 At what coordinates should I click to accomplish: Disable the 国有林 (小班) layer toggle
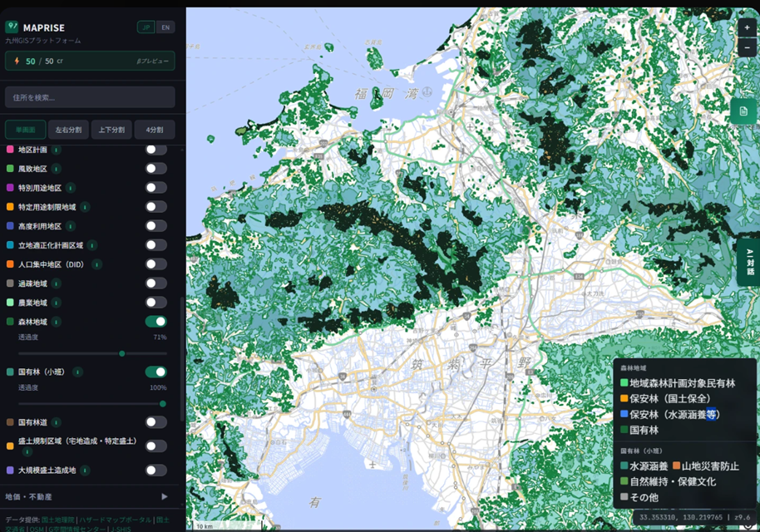156,372
